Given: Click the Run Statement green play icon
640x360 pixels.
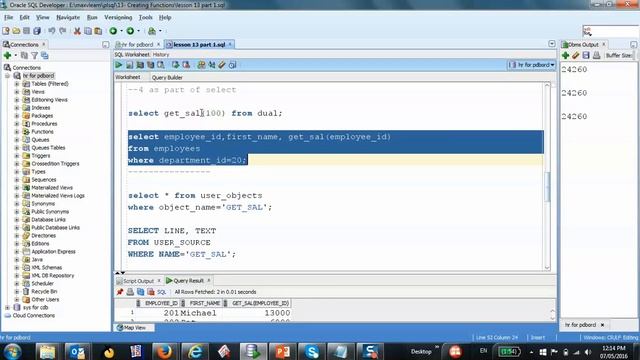Looking at the screenshot, I should (x=119, y=65).
